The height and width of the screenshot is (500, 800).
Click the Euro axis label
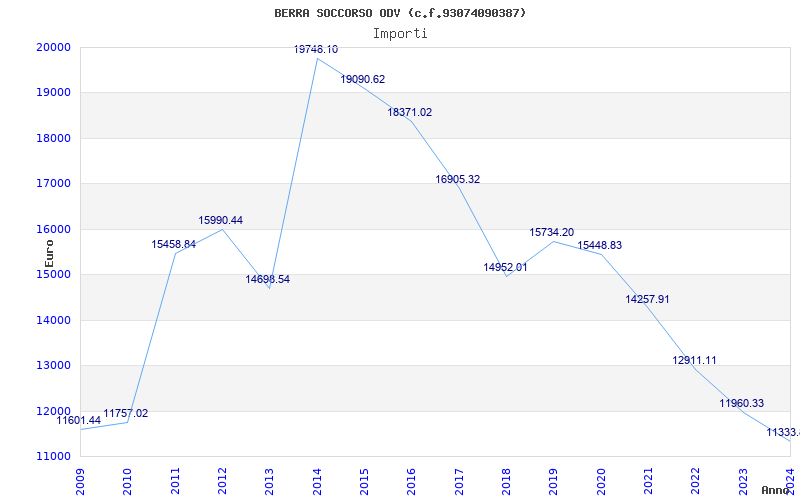[x=49, y=254]
